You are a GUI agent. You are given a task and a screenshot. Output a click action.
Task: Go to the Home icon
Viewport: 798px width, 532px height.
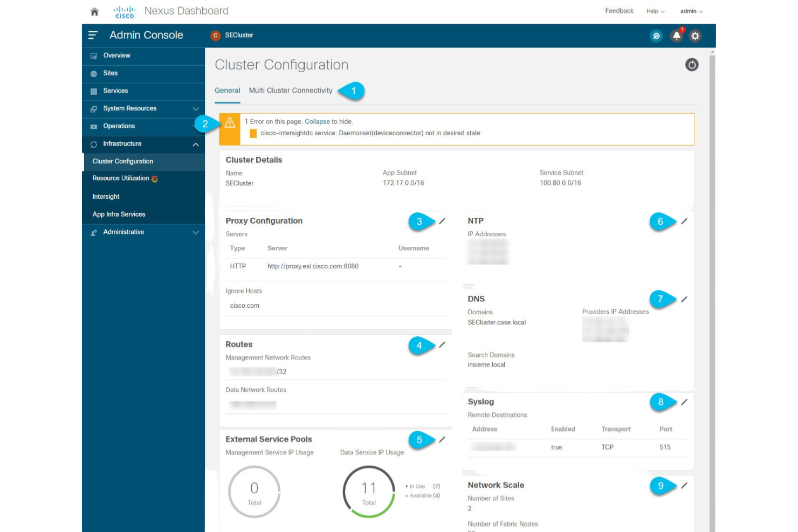click(94, 11)
